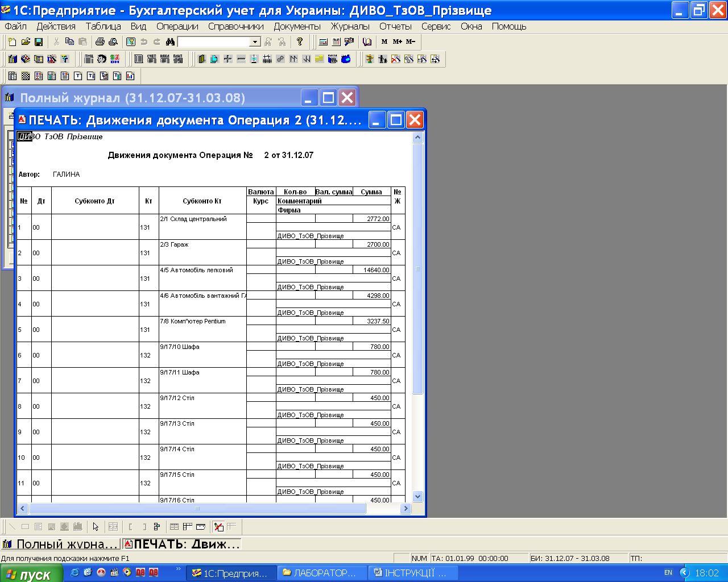Click the M- memory subtract button
728x582 pixels.
point(411,41)
